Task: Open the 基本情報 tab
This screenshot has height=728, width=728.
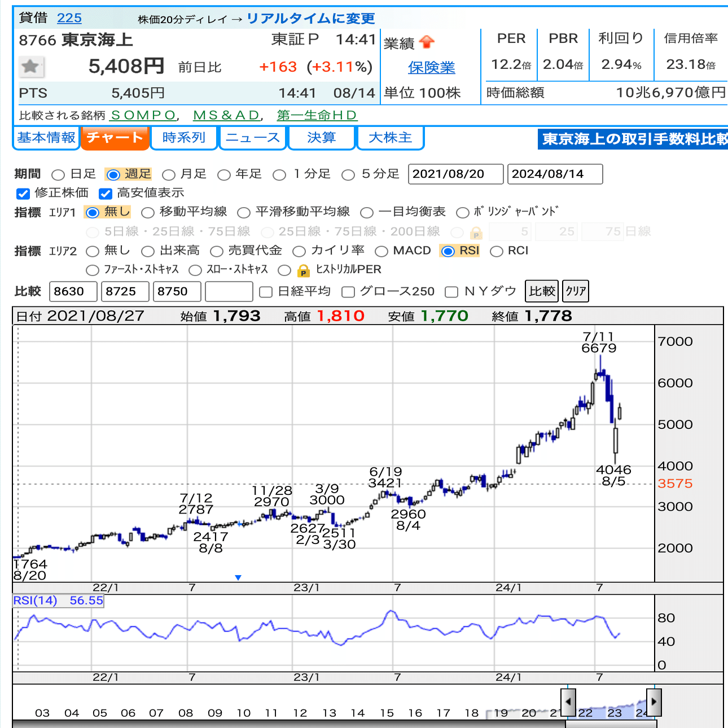Action: click(x=46, y=138)
